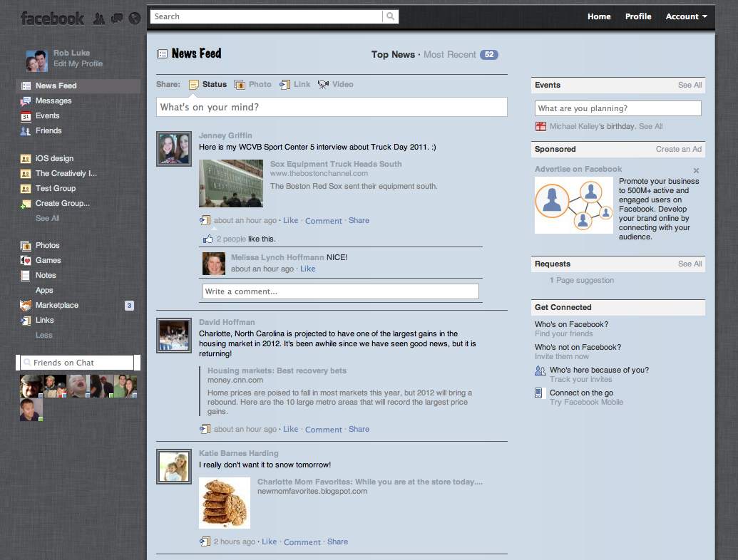This screenshot has width=738, height=560.
Task: Dismiss the Advertise on Facebook ad
Action: (x=696, y=170)
